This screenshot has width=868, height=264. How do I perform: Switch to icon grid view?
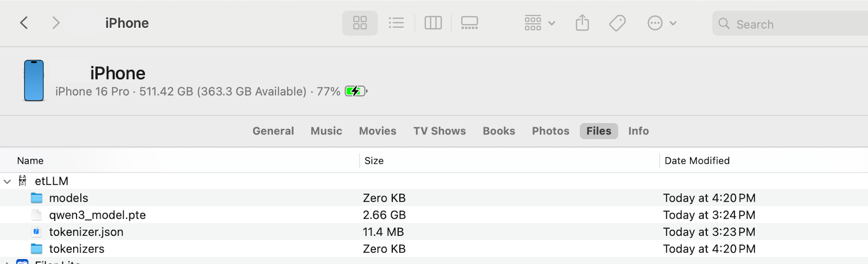(x=360, y=23)
